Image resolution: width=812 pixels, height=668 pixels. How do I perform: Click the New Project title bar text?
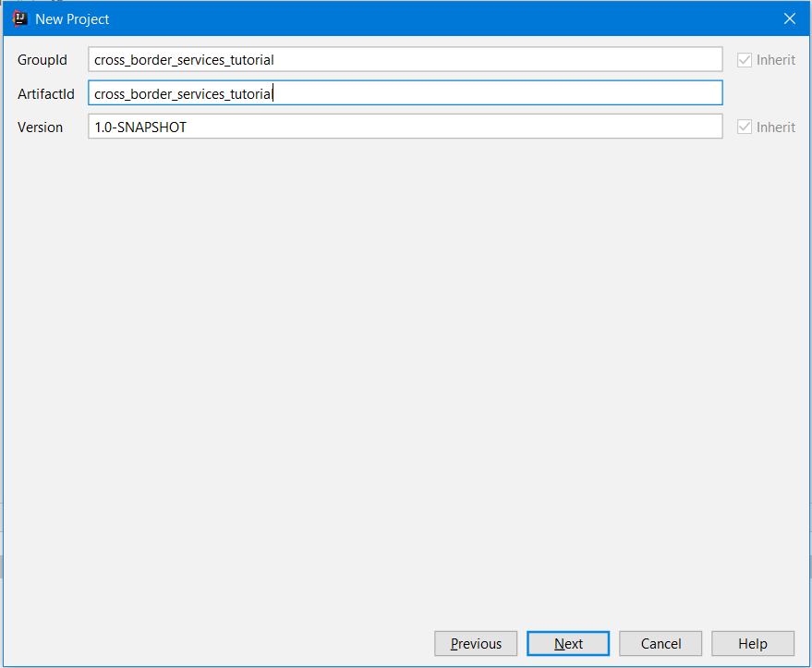click(72, 19)
